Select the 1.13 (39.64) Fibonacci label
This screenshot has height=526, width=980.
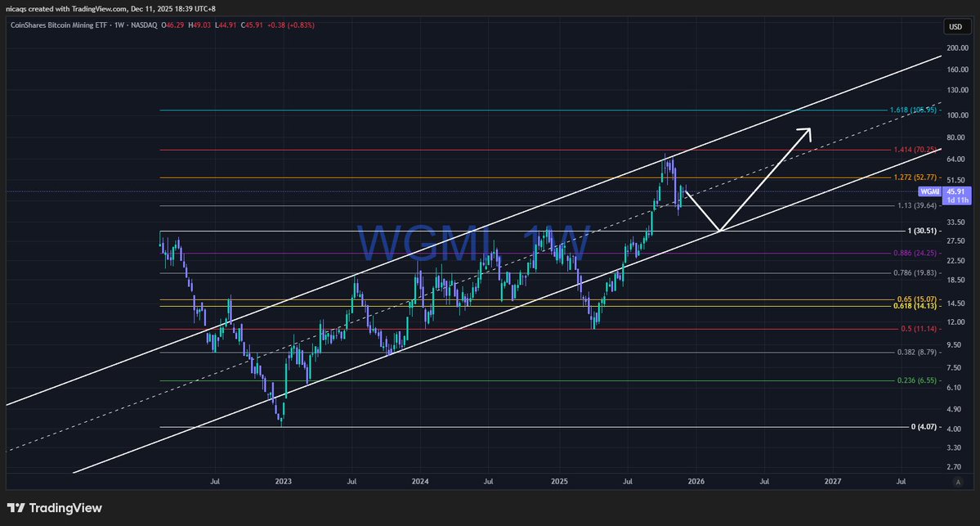917,205
